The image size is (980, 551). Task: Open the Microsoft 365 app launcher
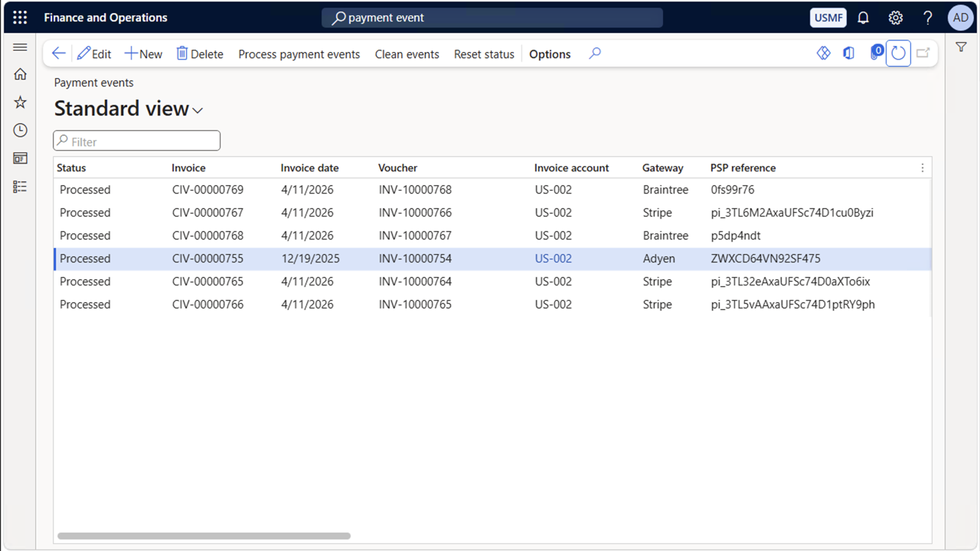click(x=19, y=17)
